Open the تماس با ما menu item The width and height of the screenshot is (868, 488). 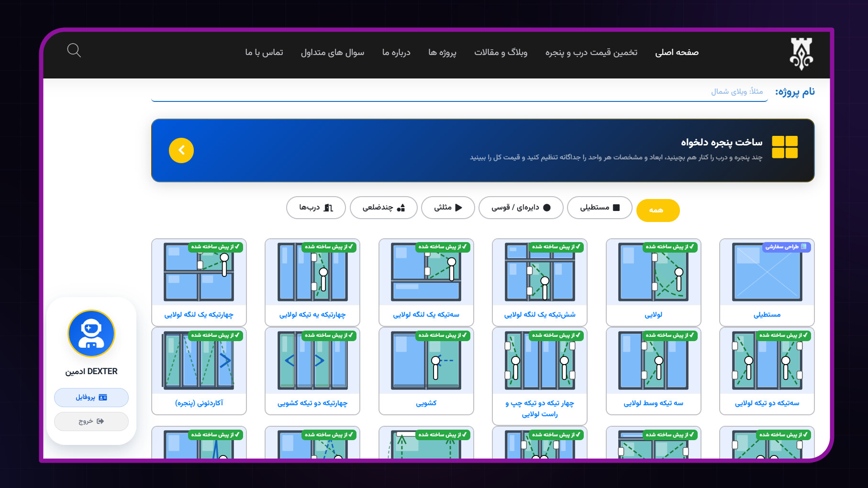(264, 52)
